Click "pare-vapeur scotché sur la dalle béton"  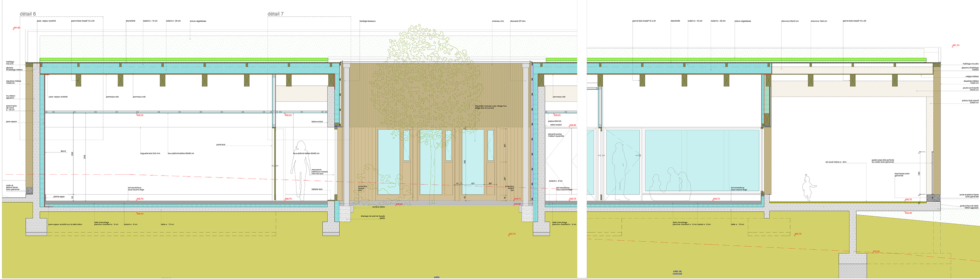click(65, 224)
